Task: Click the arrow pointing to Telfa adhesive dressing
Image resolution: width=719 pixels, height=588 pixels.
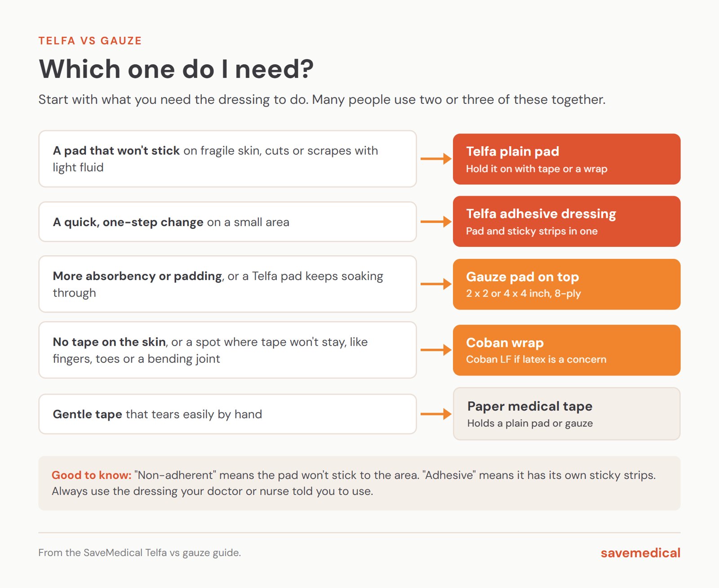Action: click(436, 222)
